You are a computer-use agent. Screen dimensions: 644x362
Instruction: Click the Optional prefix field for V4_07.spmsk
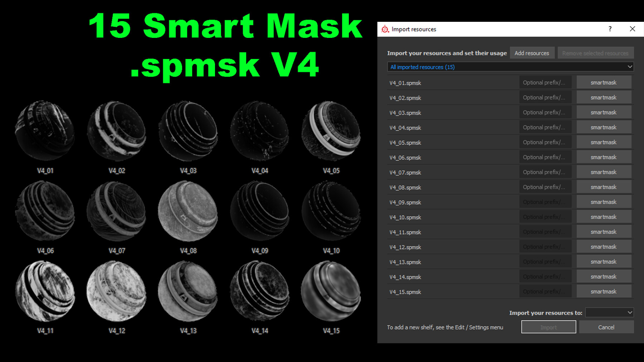pyautogui.click(x=545, y=172)
